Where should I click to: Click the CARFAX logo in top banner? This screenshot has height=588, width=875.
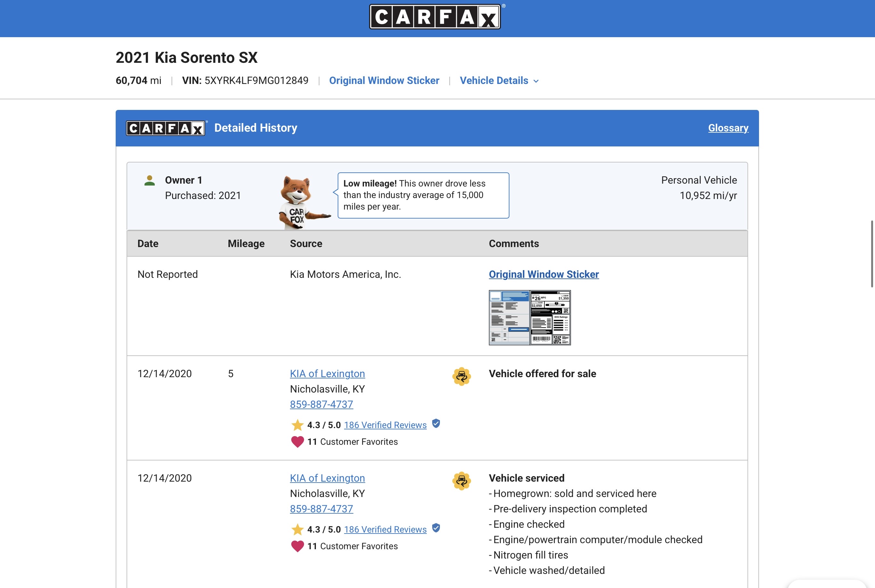[435, 16]
